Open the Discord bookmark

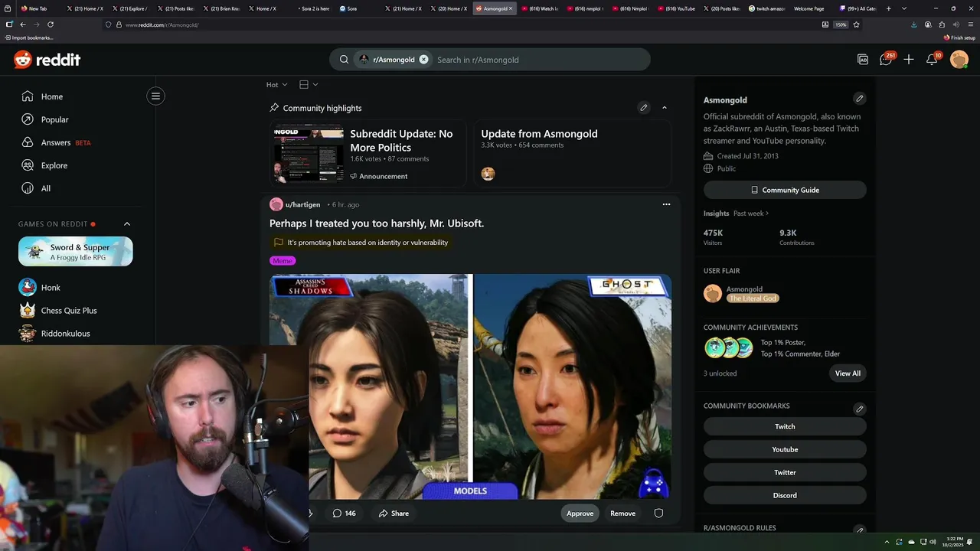pos(785,495)
